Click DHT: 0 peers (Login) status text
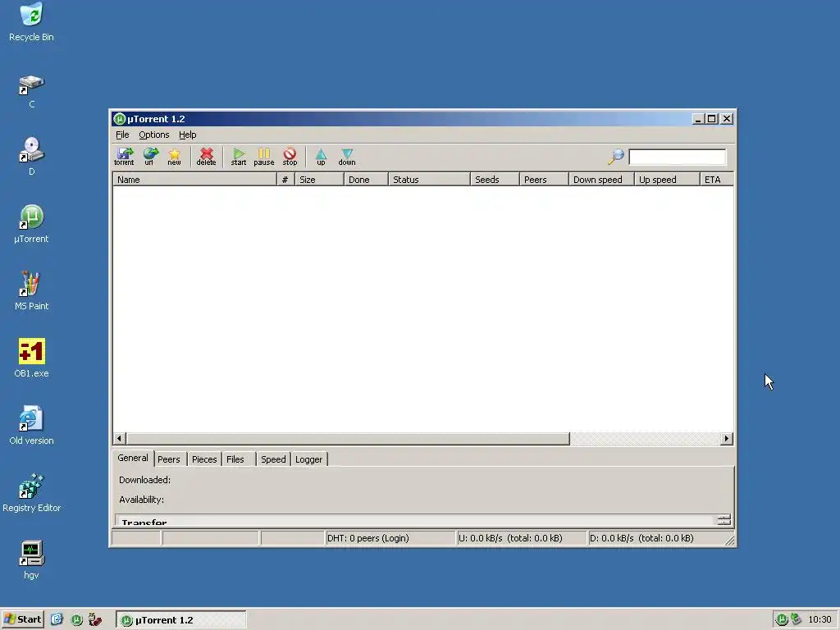Image resolution: width=840 pixels, height=630 pixels. pos(368,538)
